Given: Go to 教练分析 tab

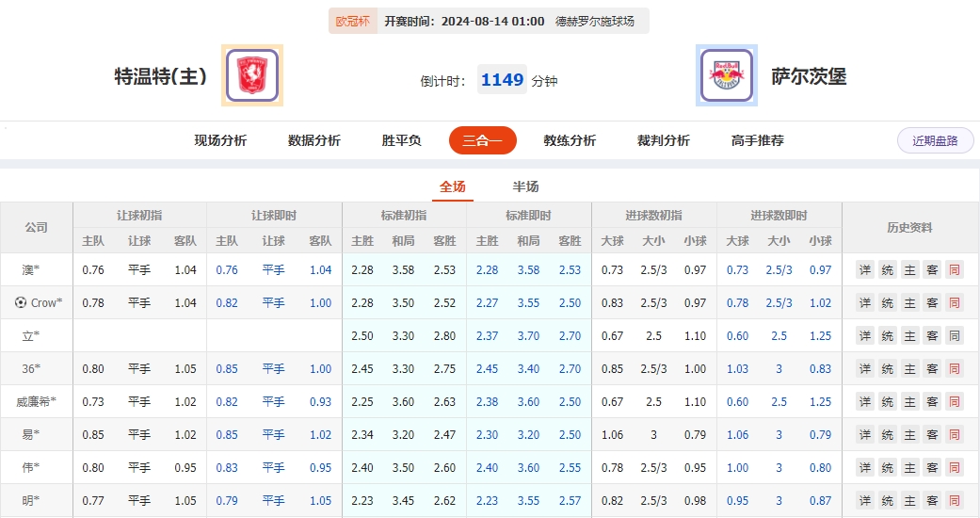Looking at the screenshot, I should click(570, 140).
